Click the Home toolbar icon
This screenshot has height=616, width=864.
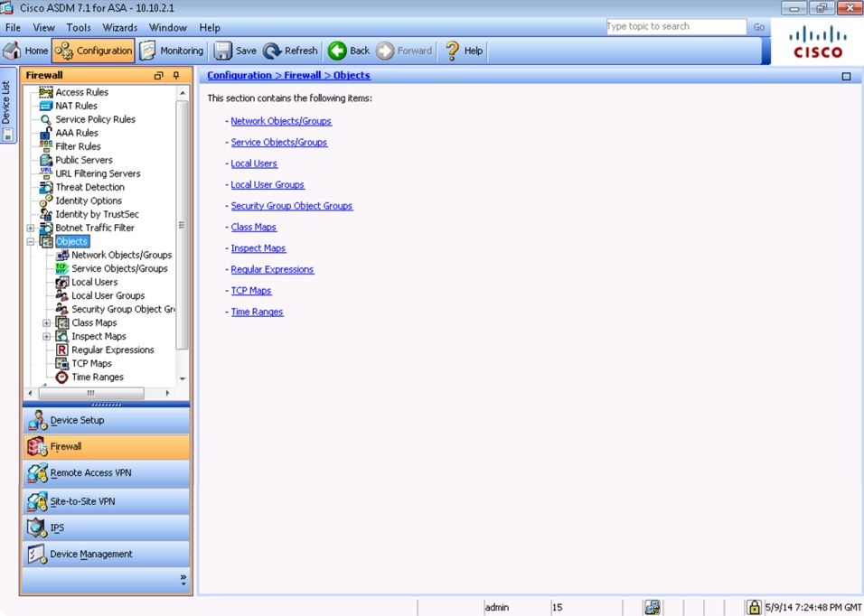pos(14,51)
